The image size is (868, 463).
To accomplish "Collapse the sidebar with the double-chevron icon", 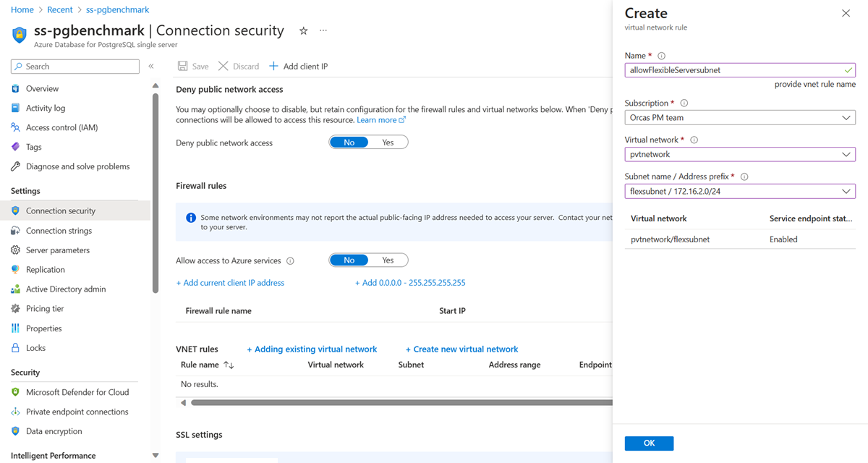I will pos(151,67).
